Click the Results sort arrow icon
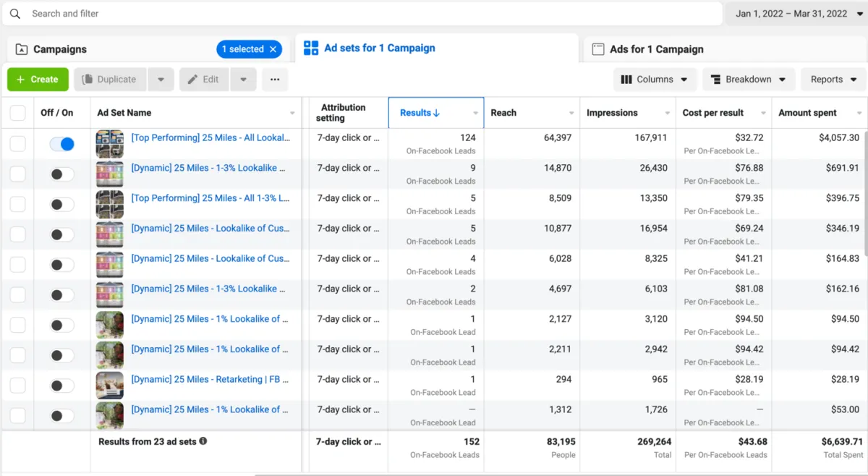868x476 pixels. click(x=436, y=113)
